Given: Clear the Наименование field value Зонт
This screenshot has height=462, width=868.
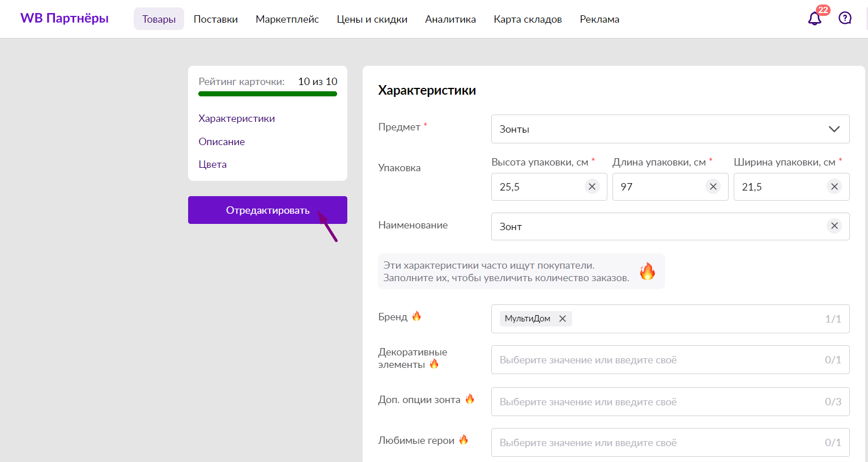Looking at the screenshot, I should (835, 226).
